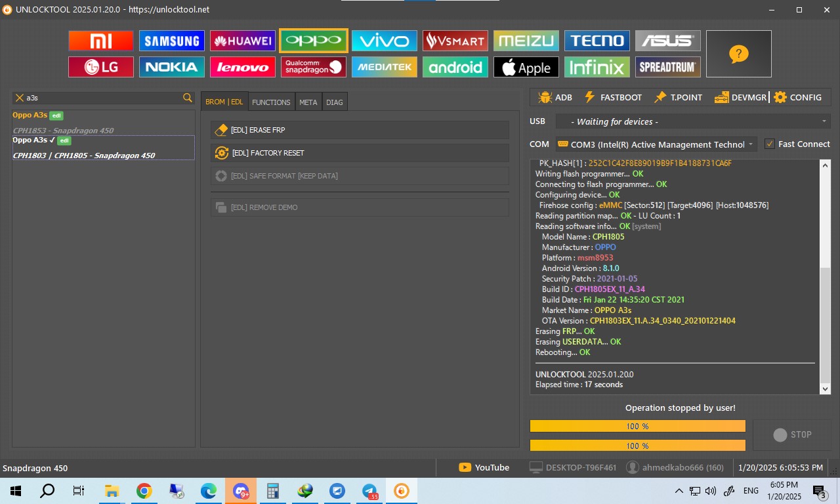This screenshot has height=504, width=840.
Task: Switch to the BROM | EDL tab
Action: tap(224, 102)
